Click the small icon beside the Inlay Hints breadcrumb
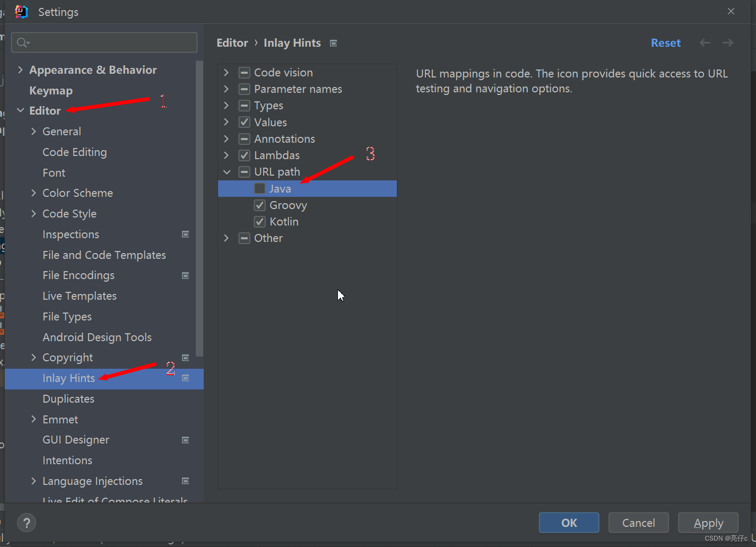 (333, 43)
